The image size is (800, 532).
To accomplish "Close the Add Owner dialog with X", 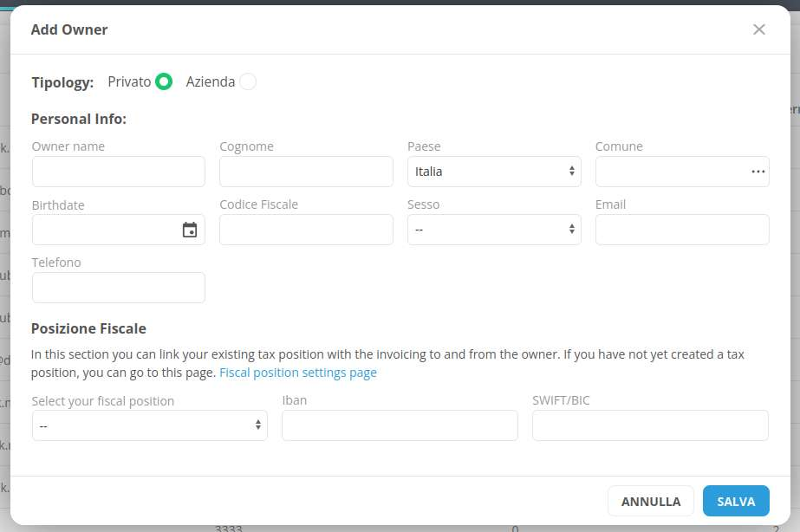I will [759, 29].
